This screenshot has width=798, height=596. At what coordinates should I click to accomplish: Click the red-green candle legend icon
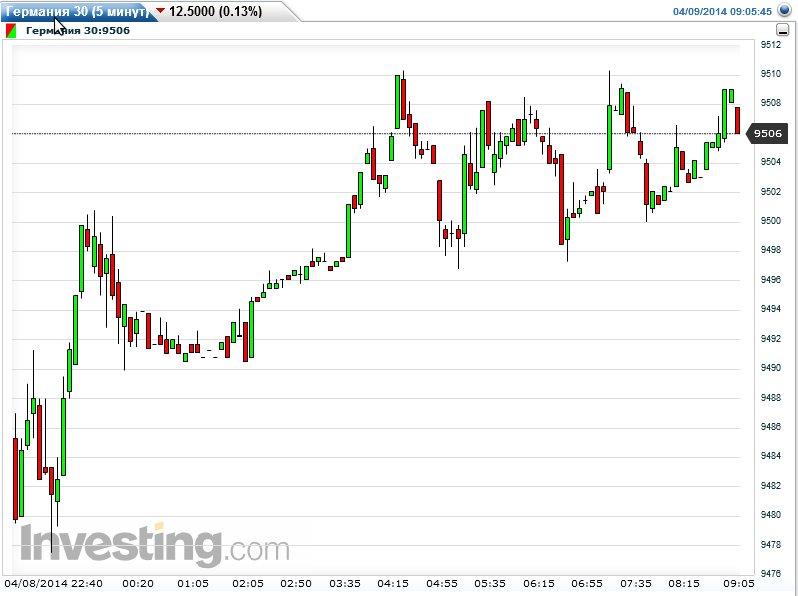(11, 30)
